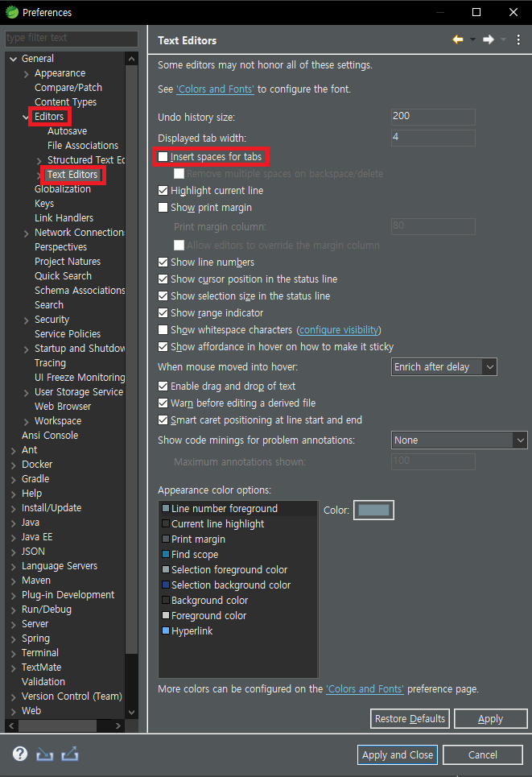This screenshot has width=532, height=777.
Task: Select Foreground color entry
Action: [x=204, y=616]
